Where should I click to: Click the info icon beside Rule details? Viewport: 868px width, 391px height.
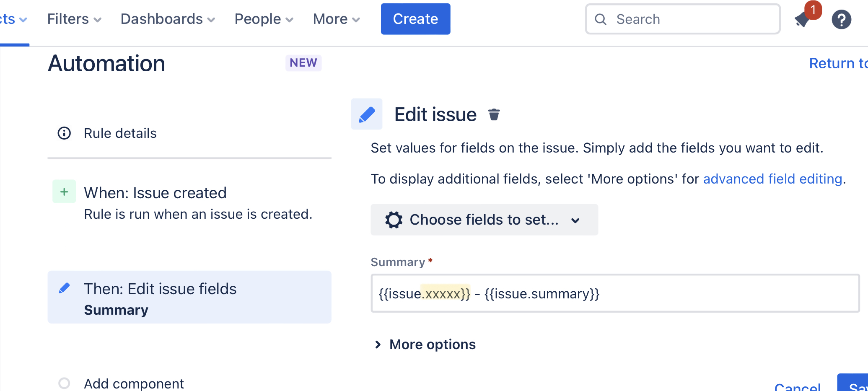pyautogui.click(x=64, y=133)
